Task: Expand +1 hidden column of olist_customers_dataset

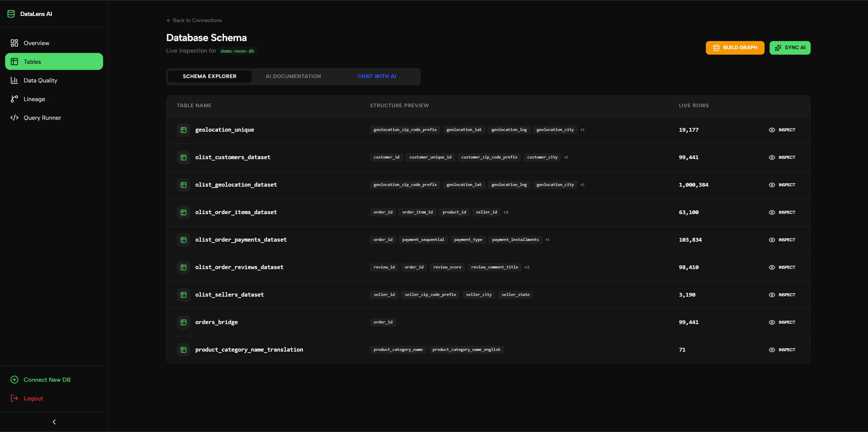Action: pyautogui.click(x=566, y=157)
